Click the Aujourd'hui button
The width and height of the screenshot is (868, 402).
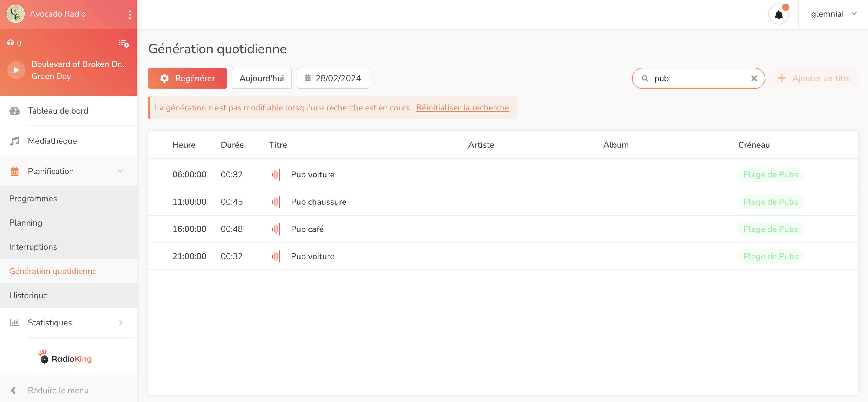(262, 78)
